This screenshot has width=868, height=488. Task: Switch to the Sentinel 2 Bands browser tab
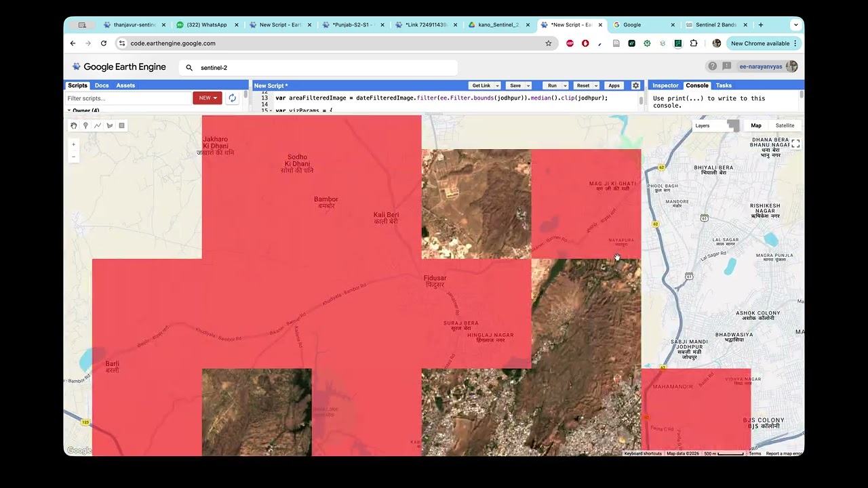[x=715, y=25]
